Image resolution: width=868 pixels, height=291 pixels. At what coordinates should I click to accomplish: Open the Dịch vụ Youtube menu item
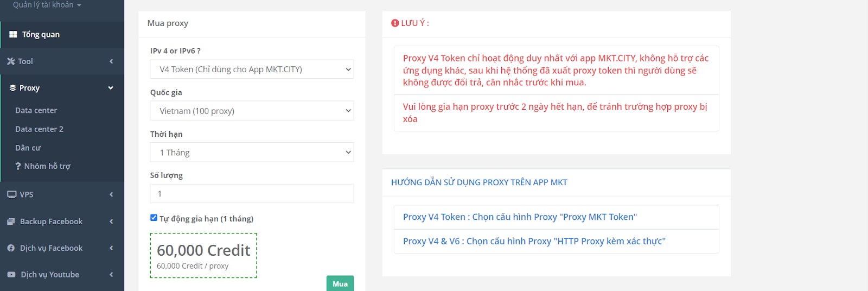pyautogui.click(x=62, y=275)
